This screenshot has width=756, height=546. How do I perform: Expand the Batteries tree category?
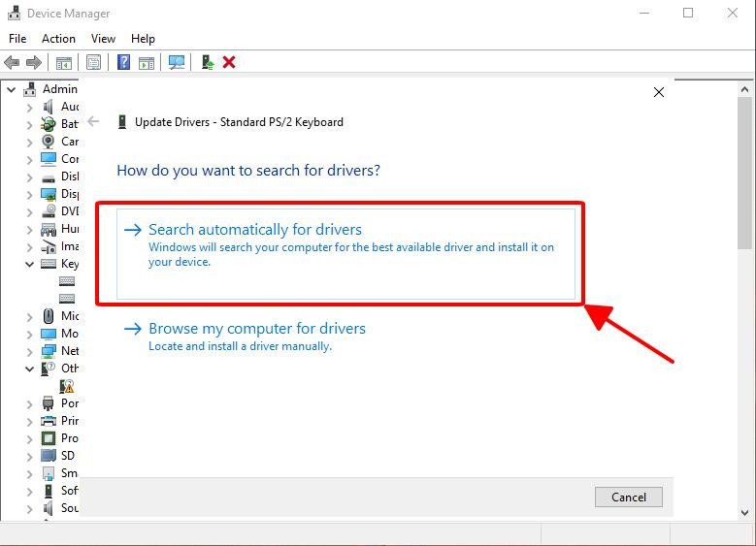click(x=30, y=124)
